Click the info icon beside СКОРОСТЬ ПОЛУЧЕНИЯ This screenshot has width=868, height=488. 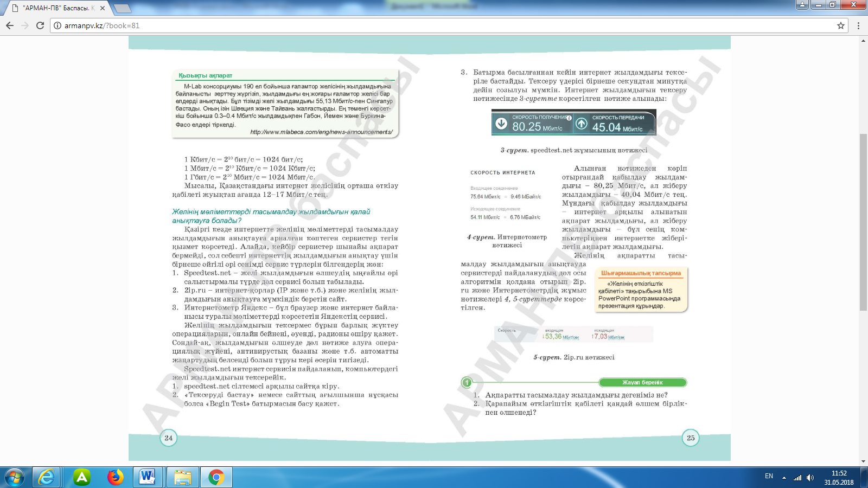(x=569, y=118)
